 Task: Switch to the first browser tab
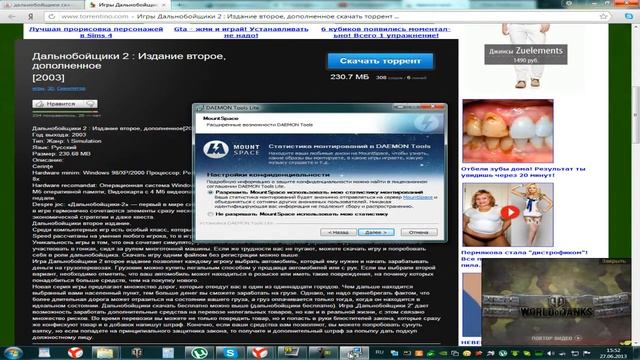[x=42, y=5]
